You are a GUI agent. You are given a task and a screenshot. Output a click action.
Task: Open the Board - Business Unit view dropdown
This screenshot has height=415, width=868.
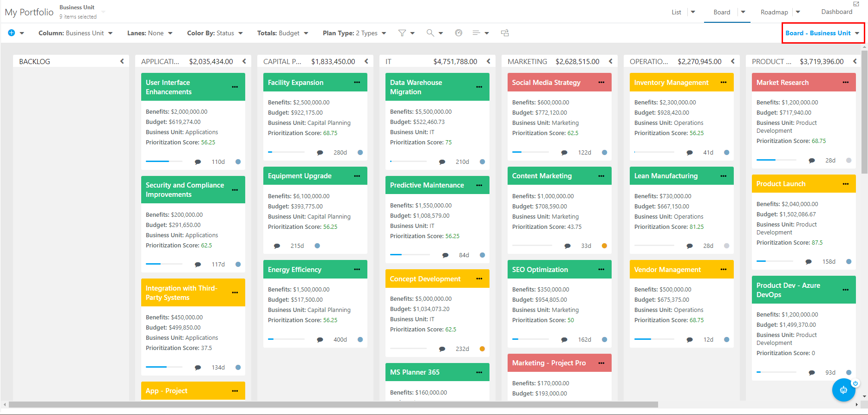click(822, 33)
